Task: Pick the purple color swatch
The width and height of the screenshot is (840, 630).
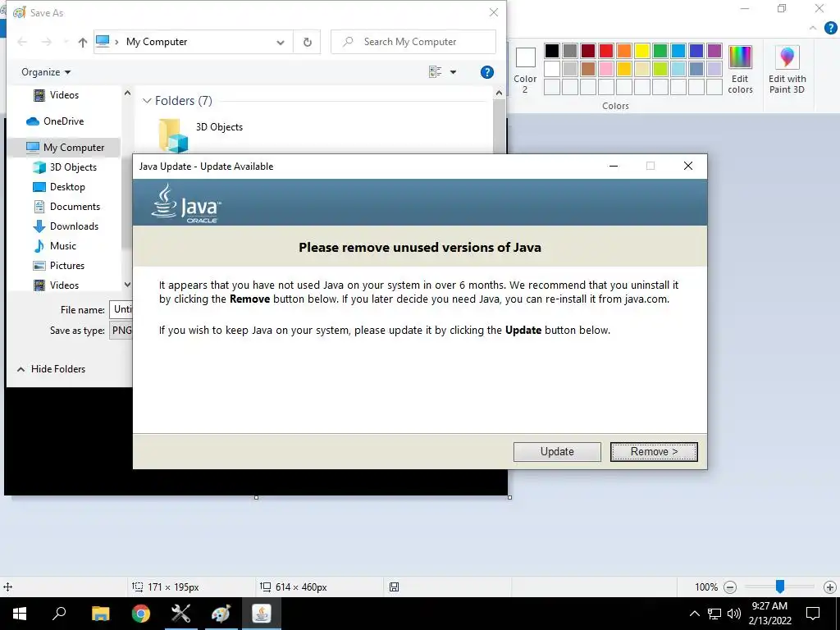Action: [x=714, y=51]
